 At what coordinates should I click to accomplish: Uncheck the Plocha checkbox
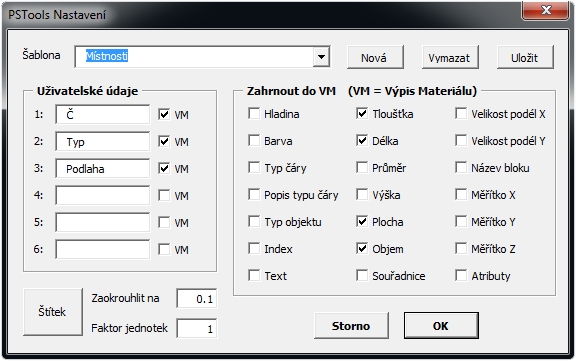362,221
